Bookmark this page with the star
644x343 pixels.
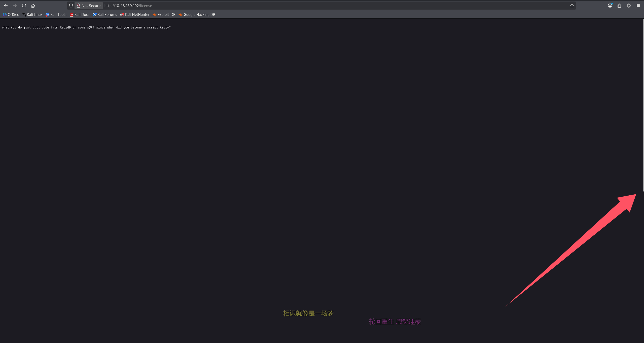coord(572,6)
